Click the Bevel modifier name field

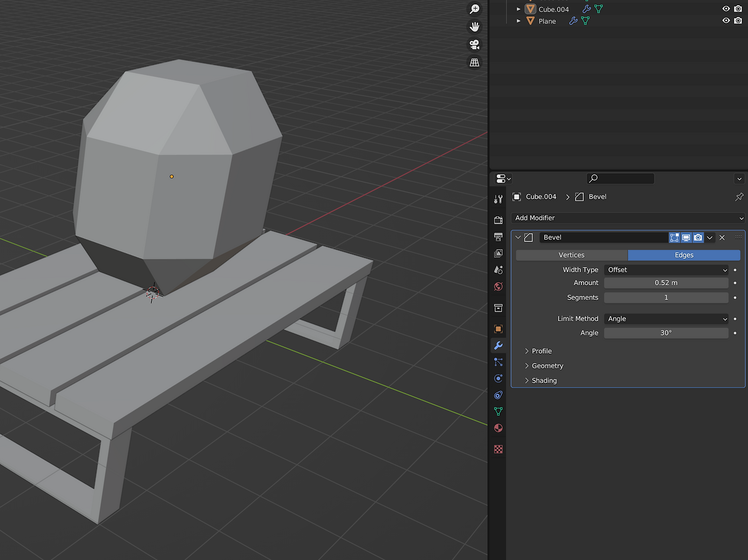pos(604,237)
